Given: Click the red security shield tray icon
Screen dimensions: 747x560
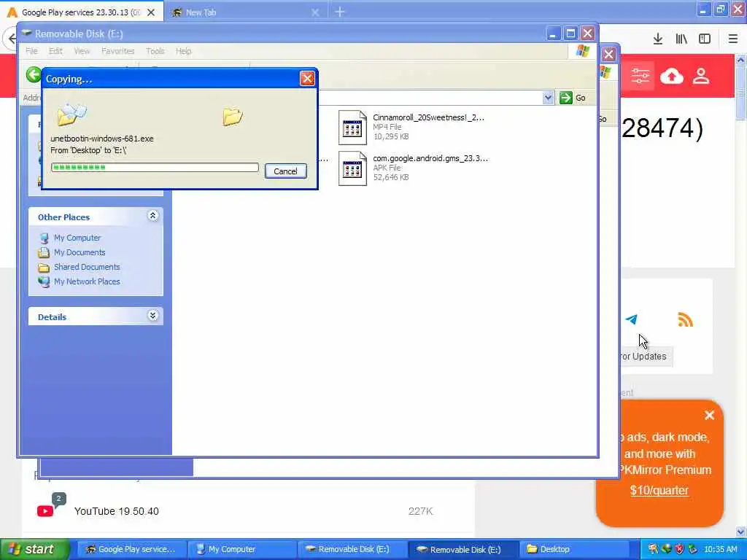Looking at the screenshot, I should click(679, 549).
